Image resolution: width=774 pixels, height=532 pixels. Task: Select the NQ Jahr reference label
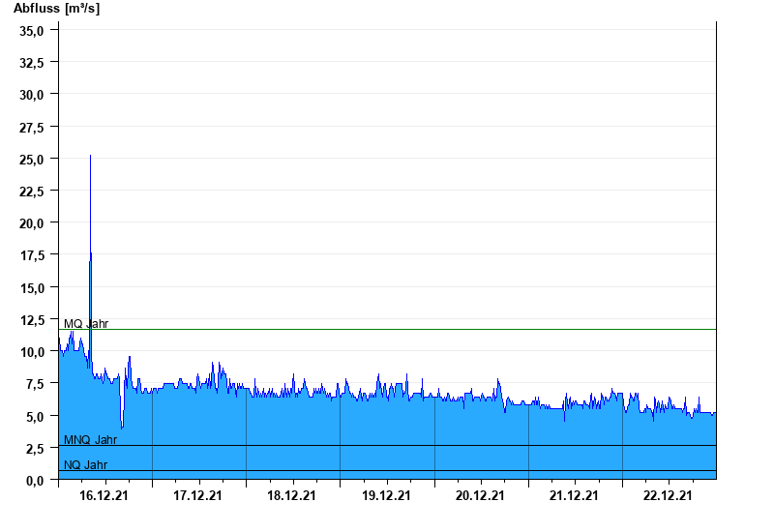[85, 465]
